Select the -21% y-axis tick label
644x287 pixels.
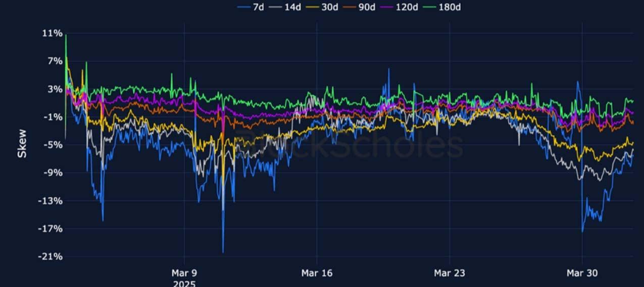[x=52, y=256]
